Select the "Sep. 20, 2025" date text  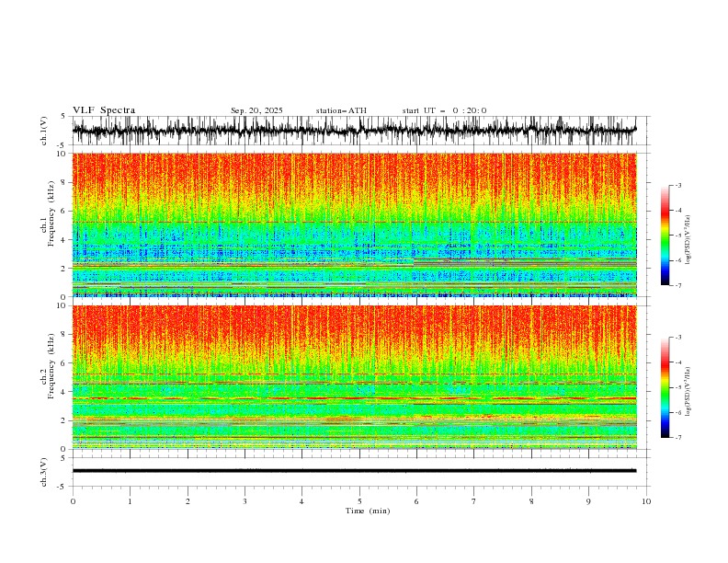[256, 110]
